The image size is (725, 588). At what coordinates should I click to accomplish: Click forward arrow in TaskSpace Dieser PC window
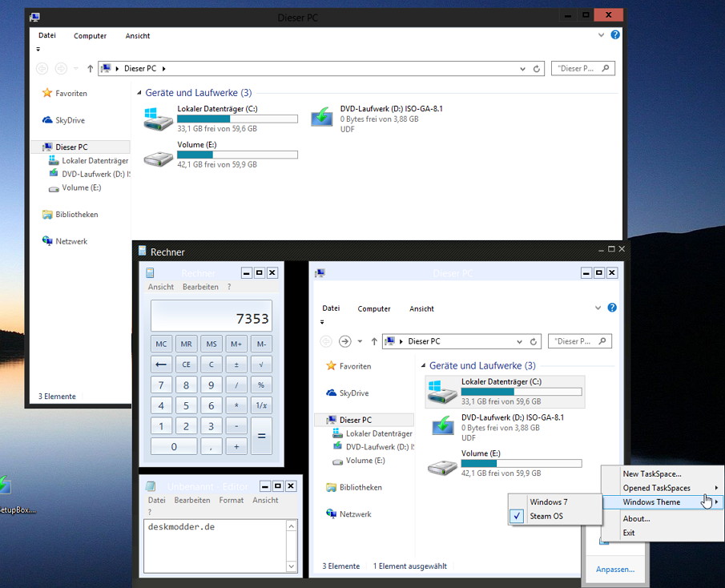point(345,341)
